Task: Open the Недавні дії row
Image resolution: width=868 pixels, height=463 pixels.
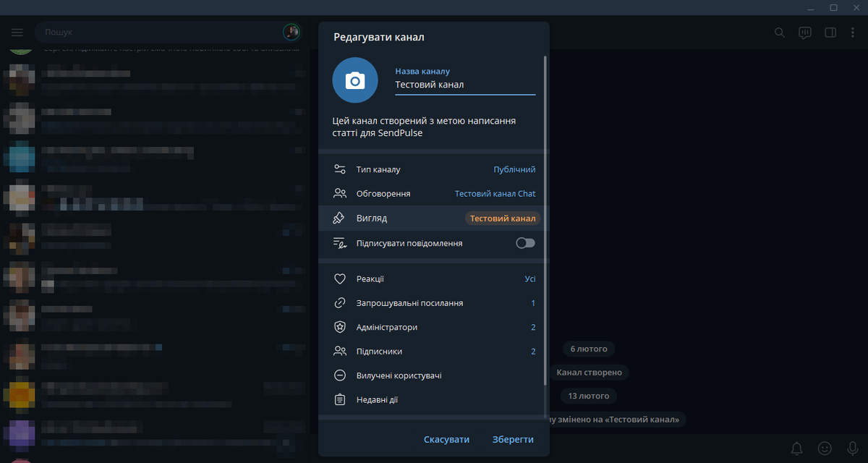Action: pos(434,399)
